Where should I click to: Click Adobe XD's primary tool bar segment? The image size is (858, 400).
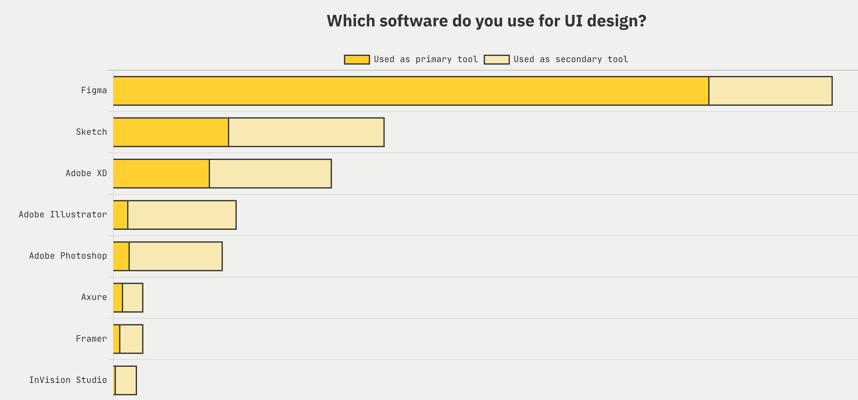point(161,173)
